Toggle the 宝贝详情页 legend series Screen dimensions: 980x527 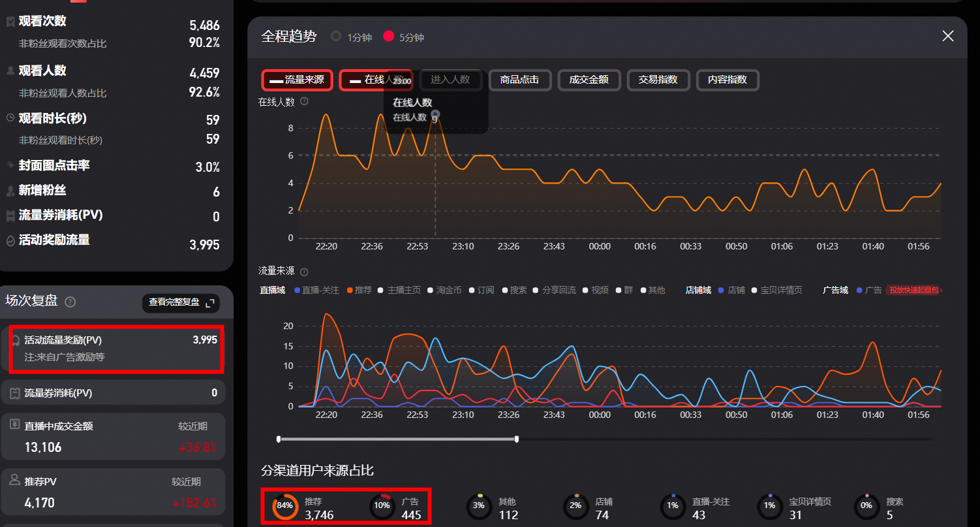click(777, 290)
